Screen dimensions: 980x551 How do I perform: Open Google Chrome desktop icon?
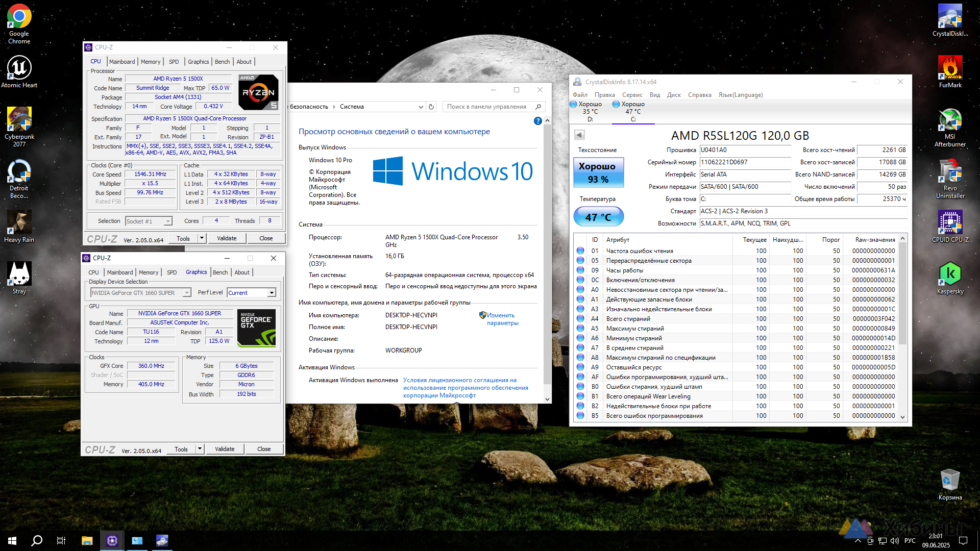19,24
